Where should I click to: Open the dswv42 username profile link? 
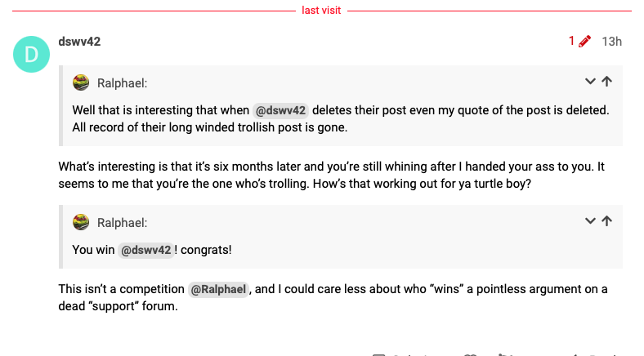79,42
